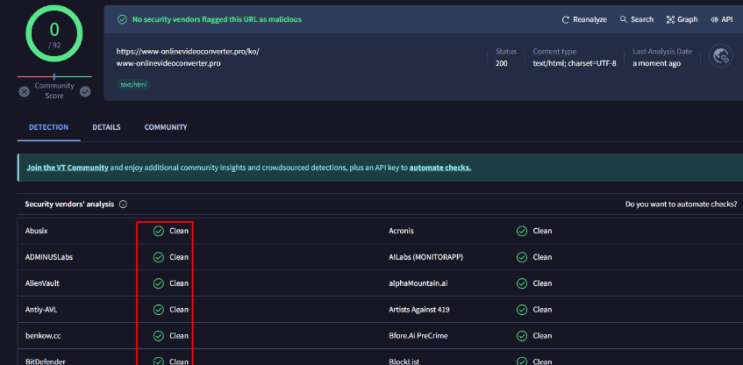This screenshot has width=743, height=365.
Task: Click the globe icon beside Last Analysis Date
Action: click(721, 56)
